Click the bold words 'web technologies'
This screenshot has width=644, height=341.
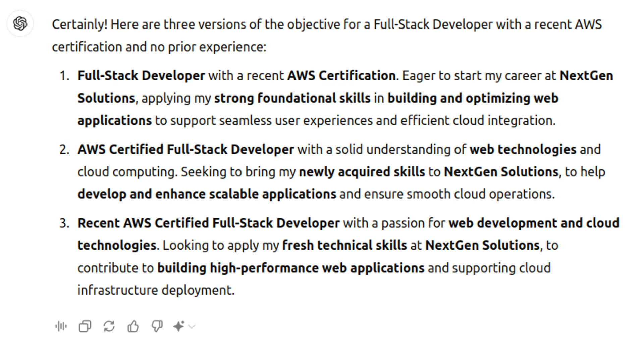[x=523, y=150]
